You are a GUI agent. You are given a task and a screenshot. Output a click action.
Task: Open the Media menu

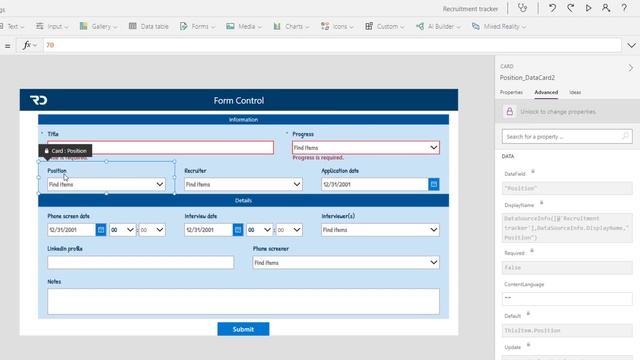click(x=244, y=26)
